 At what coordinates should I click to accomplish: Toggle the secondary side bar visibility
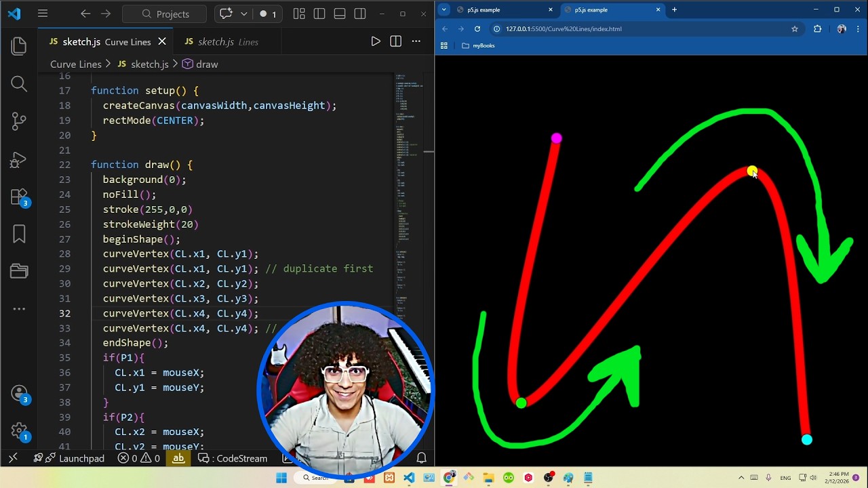tap(360, 14)
